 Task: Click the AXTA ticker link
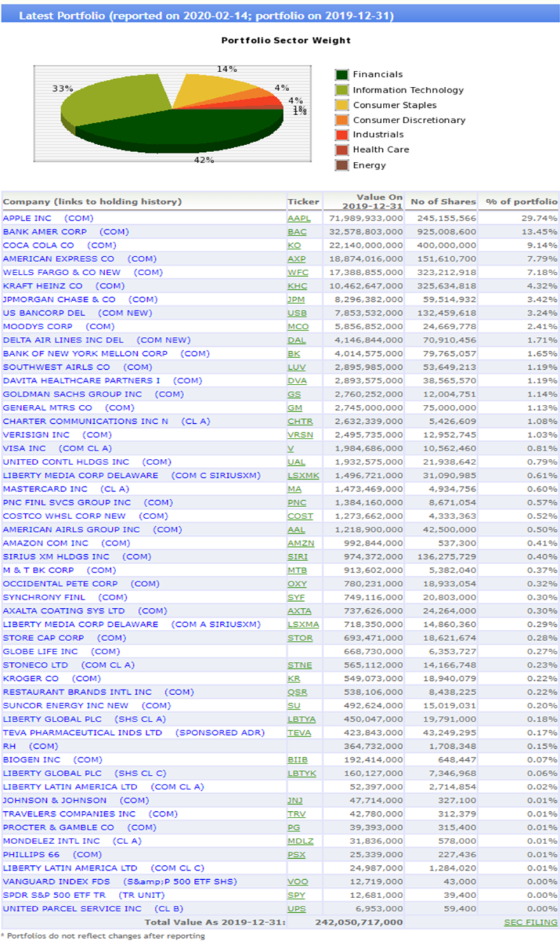coord(300,610)
